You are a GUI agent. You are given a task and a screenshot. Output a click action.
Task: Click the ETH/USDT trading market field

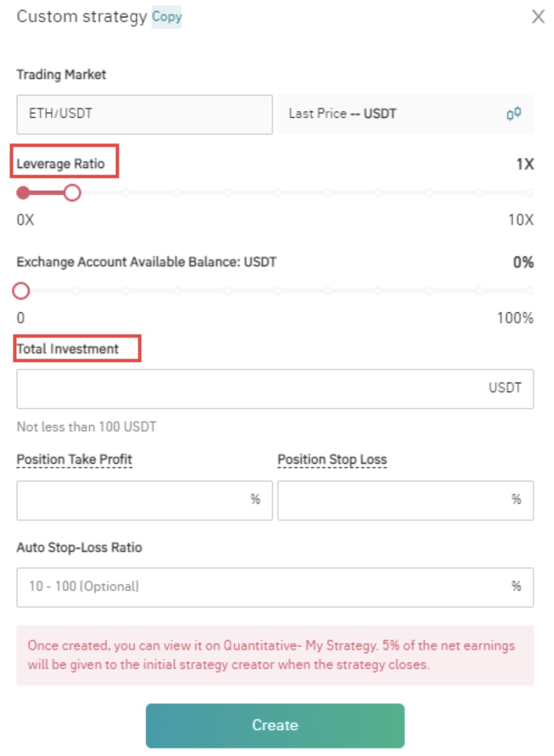pos(144,114)
